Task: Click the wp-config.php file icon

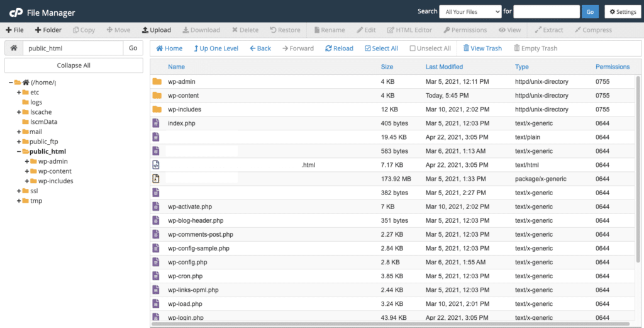Action: [156, 262]
